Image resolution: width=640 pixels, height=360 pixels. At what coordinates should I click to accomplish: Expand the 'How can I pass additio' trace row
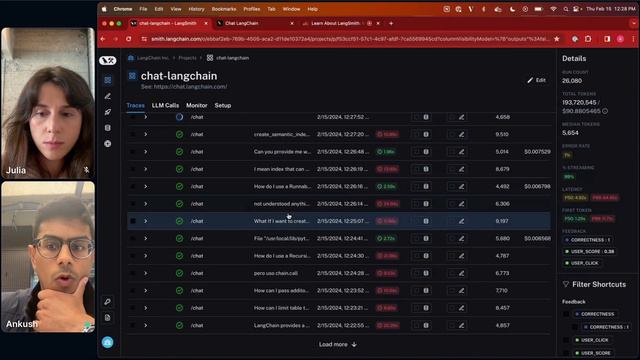(x=146, y=291)
